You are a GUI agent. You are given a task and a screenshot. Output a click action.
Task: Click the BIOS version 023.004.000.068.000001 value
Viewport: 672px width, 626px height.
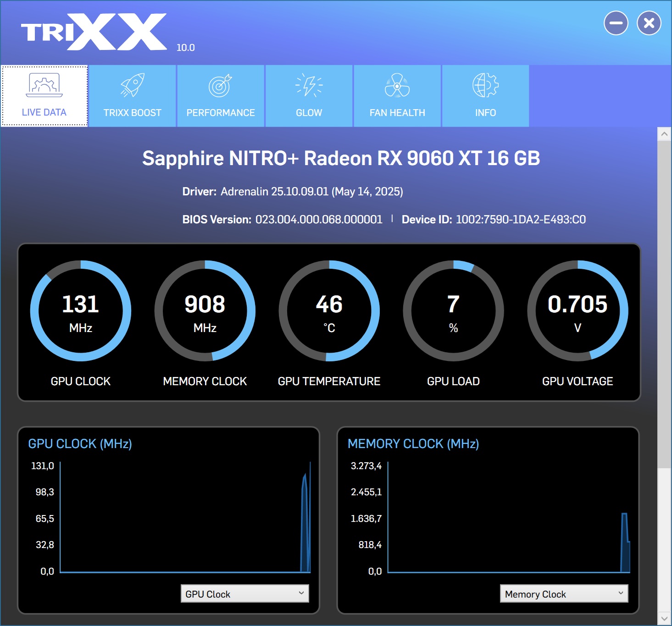(x=319, y=219)
